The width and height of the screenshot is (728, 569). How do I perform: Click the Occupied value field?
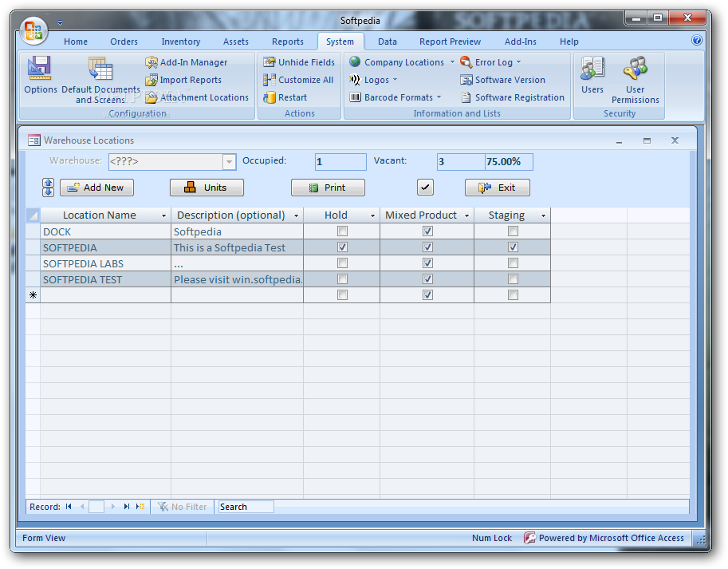(340, 162)
